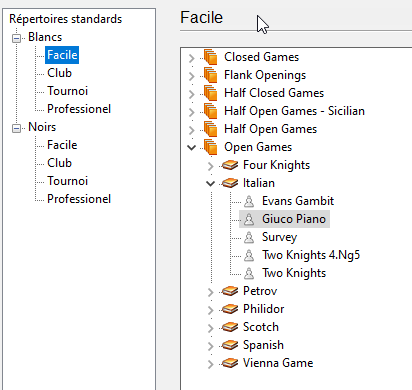Open the Philidor opening entry
This screenshot has height=390, width=412.
tap(264, 309)
